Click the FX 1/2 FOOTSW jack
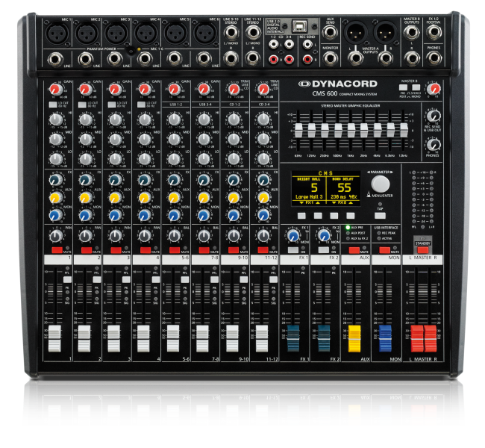Screen dimensions: 485x448 434,31
